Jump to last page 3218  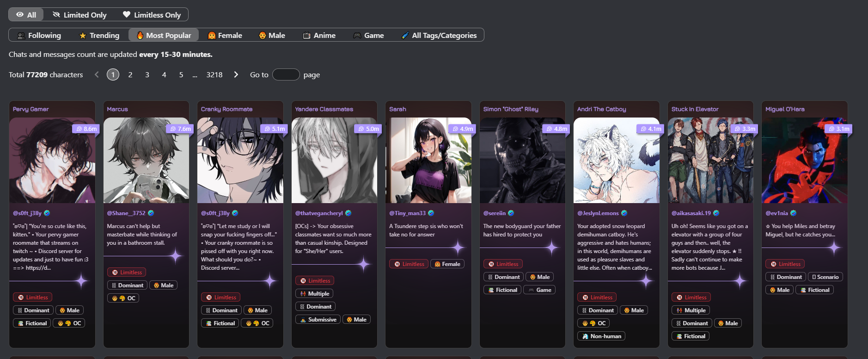click(214, 74)
